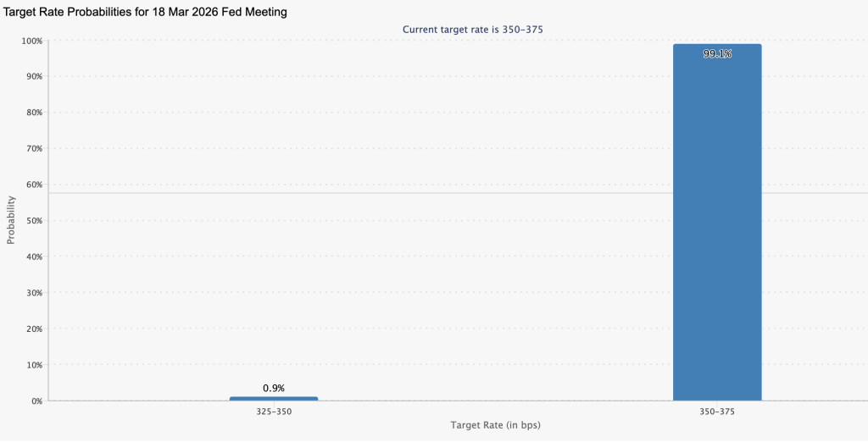The width and height of the screenshot is (868, 442).
Task: Click the vertical 'Probability' axis title
Action: 11,220
